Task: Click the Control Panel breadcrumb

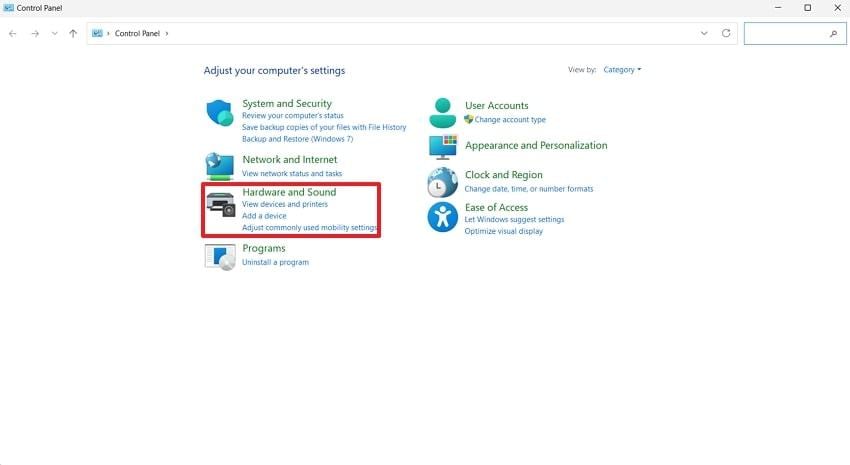Action: click(137, 34)
